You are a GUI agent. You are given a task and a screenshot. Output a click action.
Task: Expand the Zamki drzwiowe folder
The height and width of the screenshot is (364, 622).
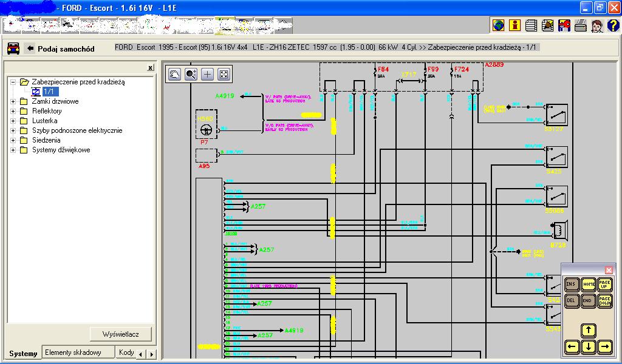click(13, 101)
